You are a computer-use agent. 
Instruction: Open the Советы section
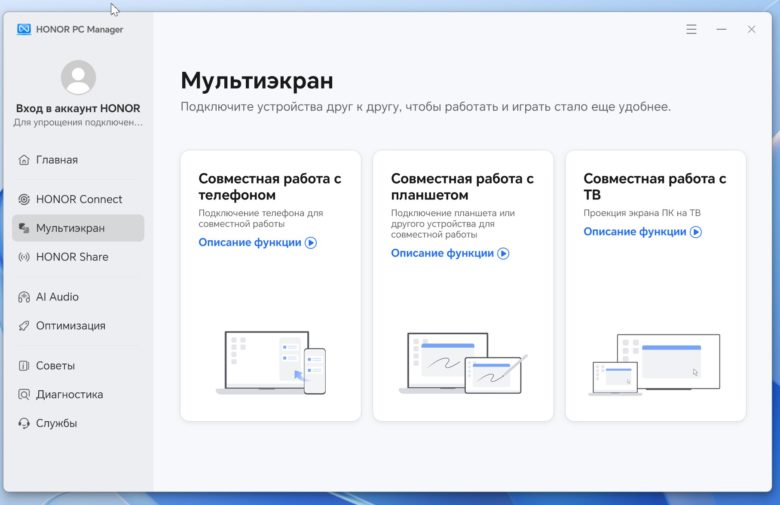click(78, 366)
